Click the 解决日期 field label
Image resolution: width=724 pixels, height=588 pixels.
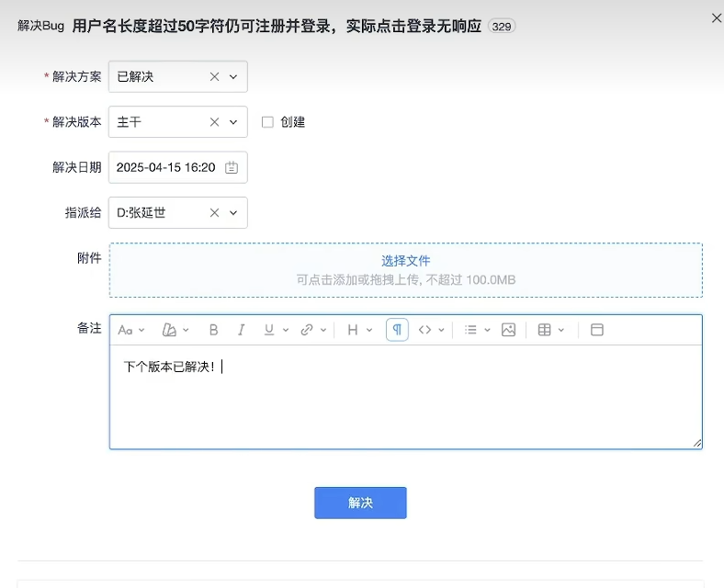pyautogui.click(x=76, y=167)
